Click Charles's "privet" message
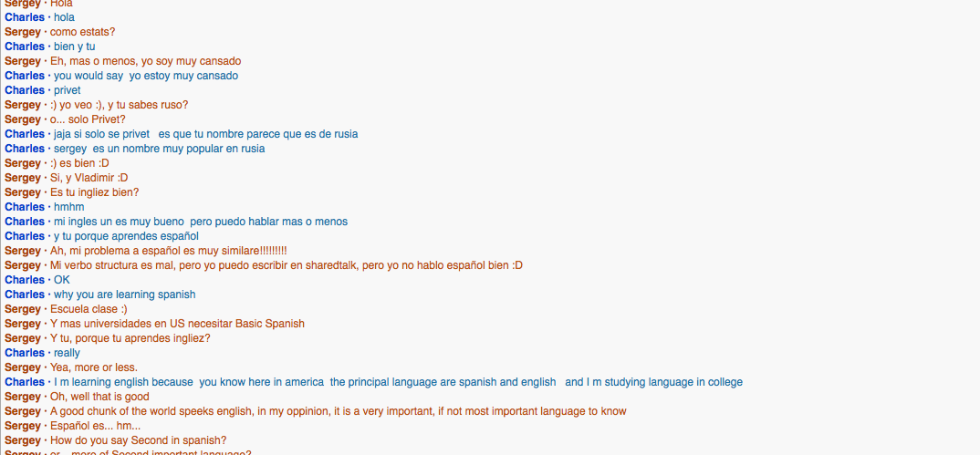980x455 pixels. coord(67,90)
